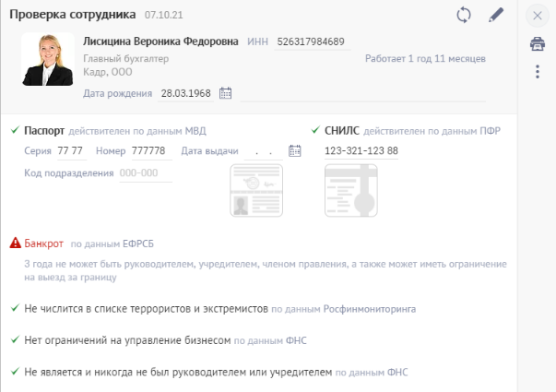Click the printer icon
Viewport: 556px width, 392px height.
pyautogui.click(x=538, y=44)
